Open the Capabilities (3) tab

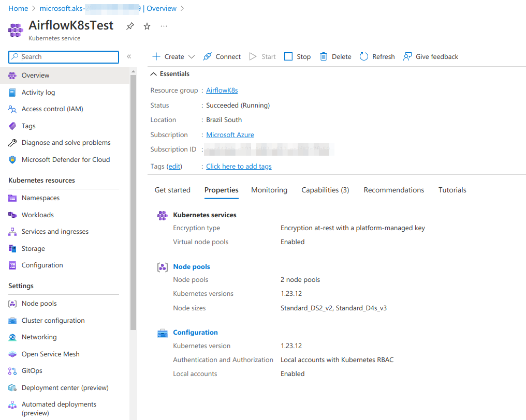[325, 190]
